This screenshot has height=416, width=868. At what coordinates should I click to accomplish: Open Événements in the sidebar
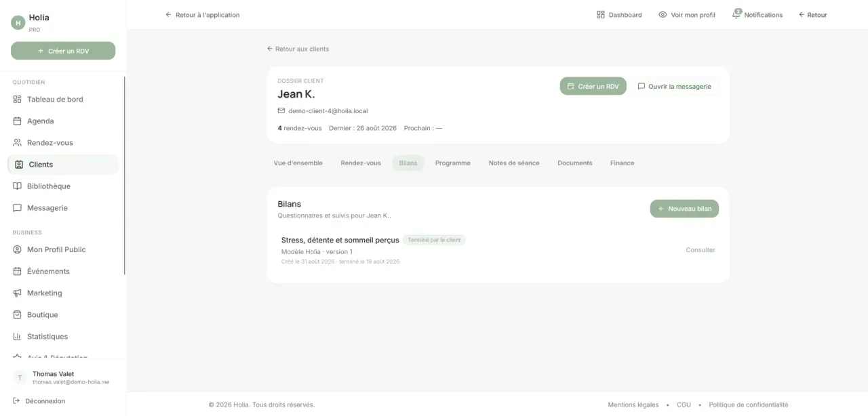pyautogui.click(x=63, y=271)
